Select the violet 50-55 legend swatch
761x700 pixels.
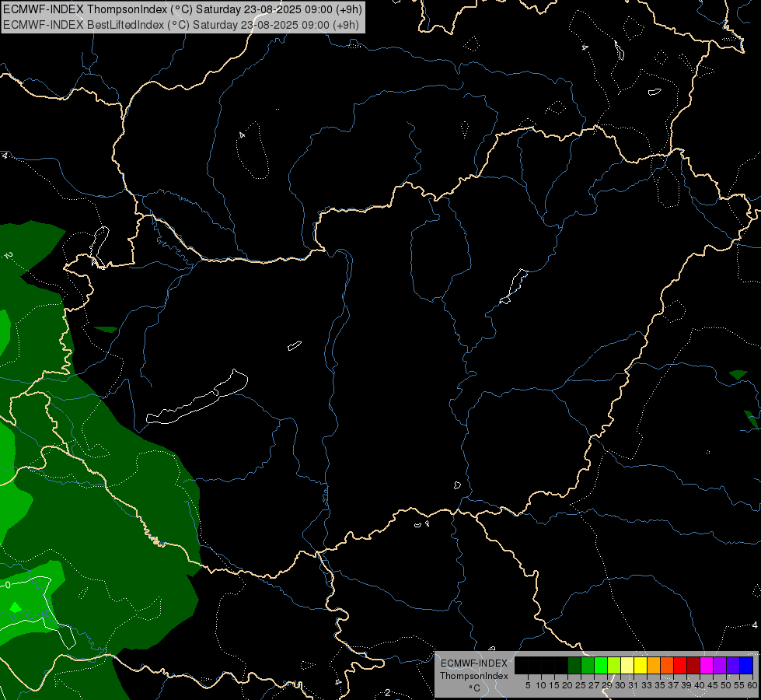pyautogui.click(x=733, y=665)
